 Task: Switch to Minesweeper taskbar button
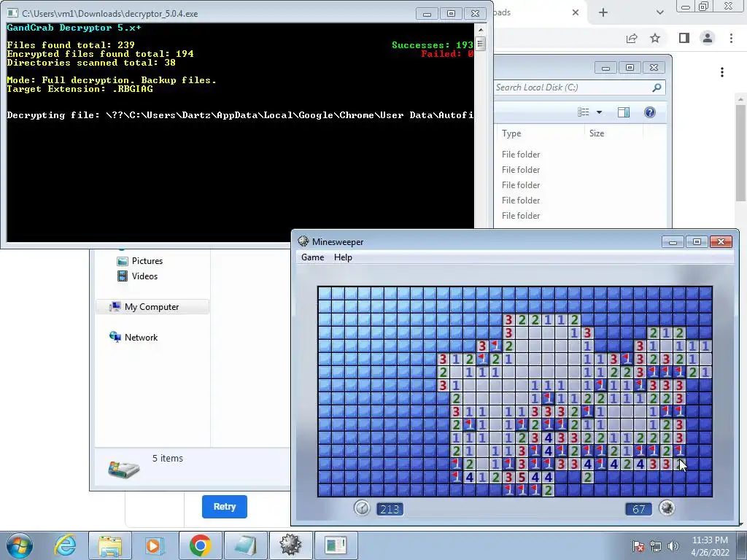tap(290, 545)
